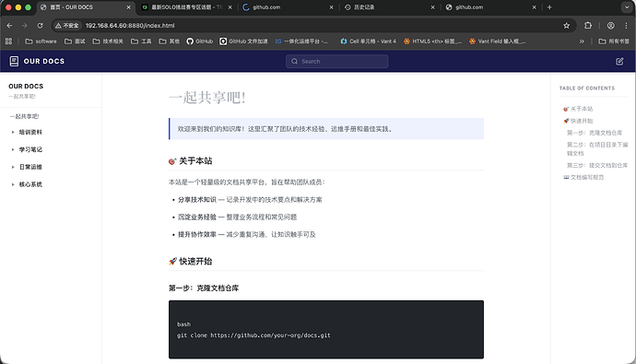Viewport: 636px width, 364px height.
Task: Close the 历史记录 tab
Action: [433, 7]
